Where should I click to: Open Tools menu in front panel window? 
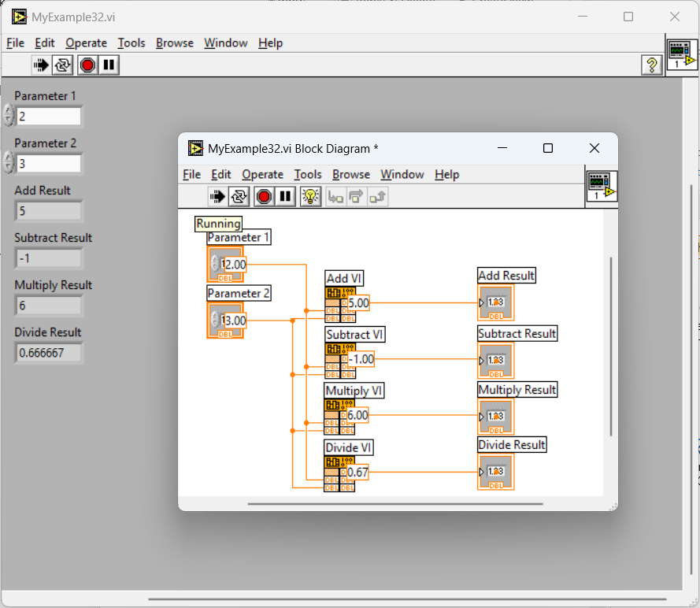click(x=131, y=43)
